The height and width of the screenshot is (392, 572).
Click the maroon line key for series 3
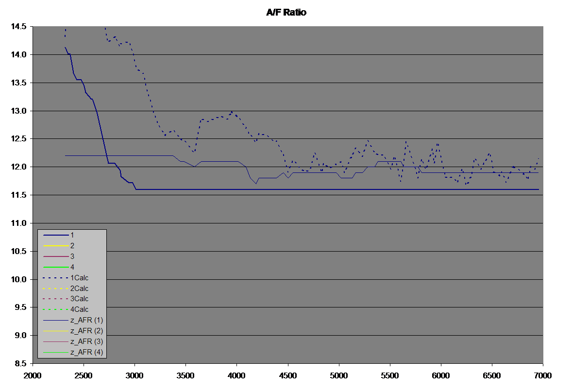[x=56, y=256]
